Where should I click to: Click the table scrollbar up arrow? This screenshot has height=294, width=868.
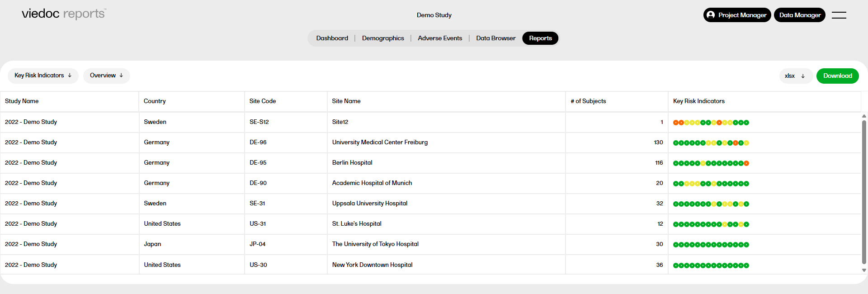pyautogui.click(x=864, y=116)
